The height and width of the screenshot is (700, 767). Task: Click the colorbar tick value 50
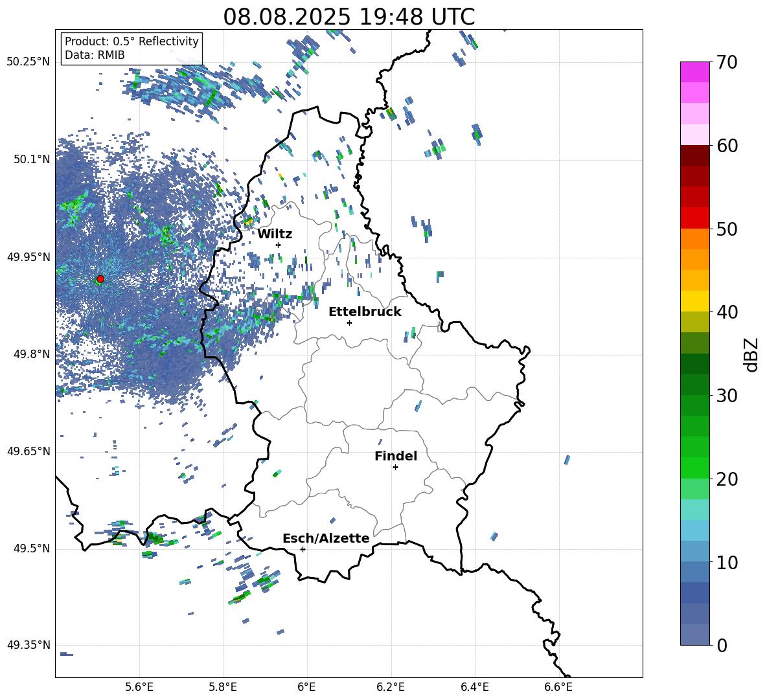tap(727, 229)
